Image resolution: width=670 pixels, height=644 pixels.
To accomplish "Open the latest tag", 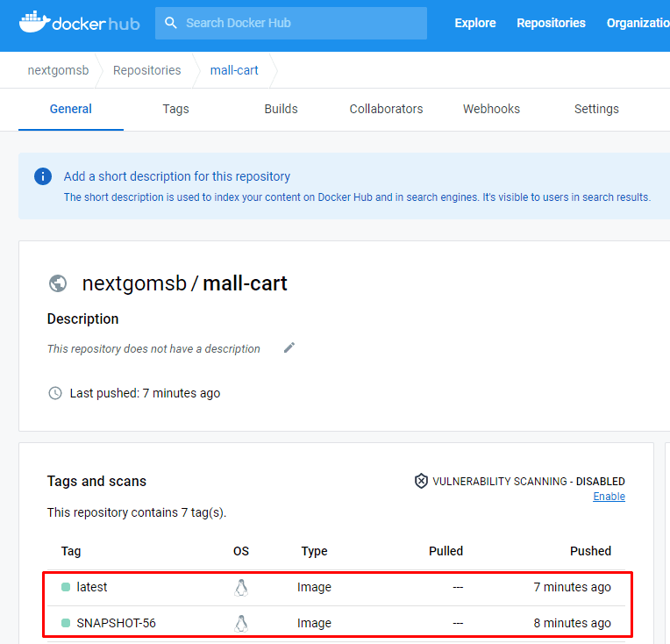I will [x=92, y=587].
